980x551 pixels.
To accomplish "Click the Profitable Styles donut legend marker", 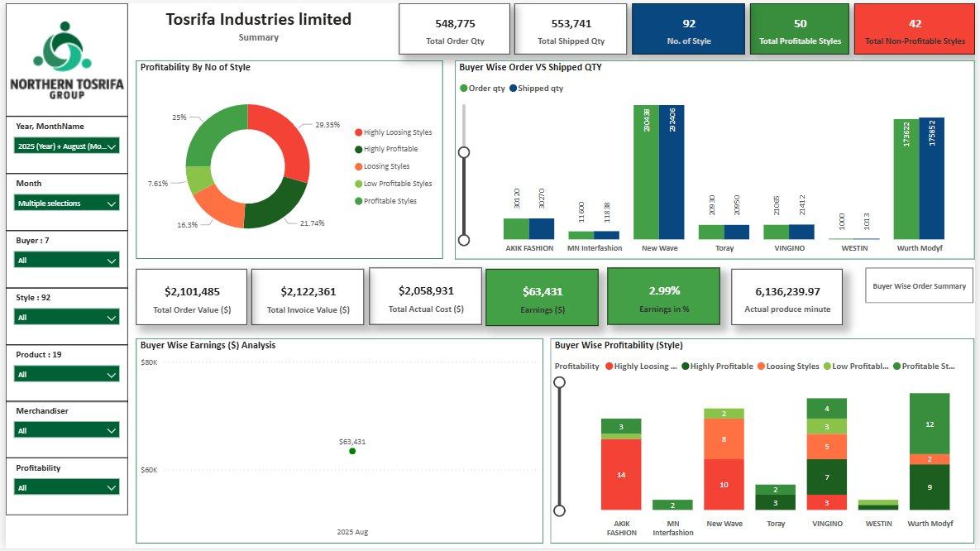I will point(359,201).
